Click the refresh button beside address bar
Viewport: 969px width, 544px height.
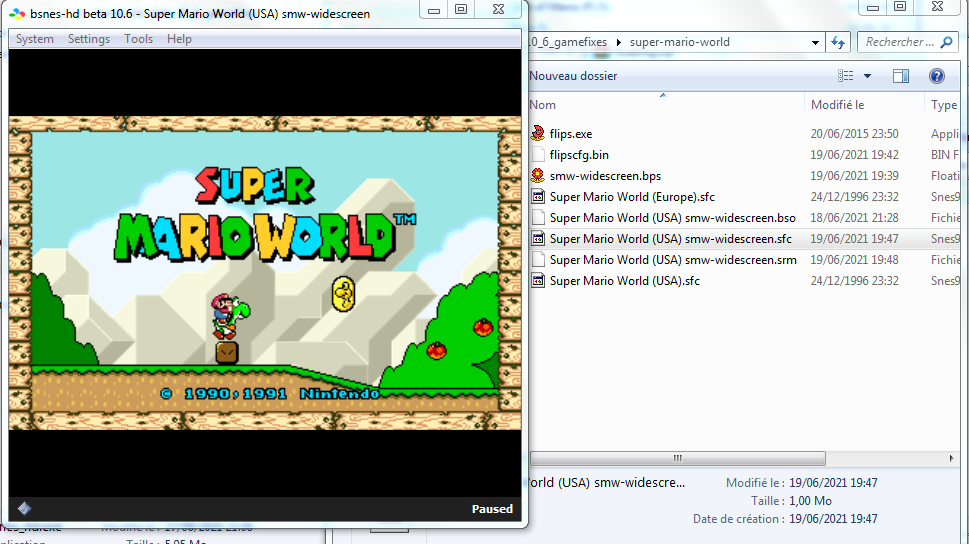(x=838, y=43)
